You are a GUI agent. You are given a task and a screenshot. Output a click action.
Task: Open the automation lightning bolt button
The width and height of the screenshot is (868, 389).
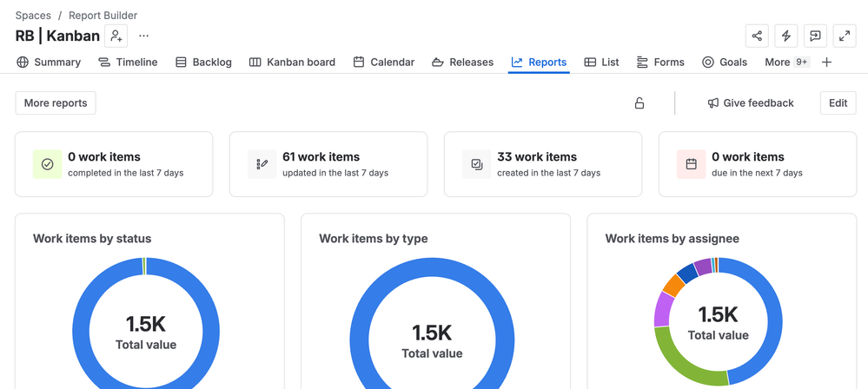point(785,36)
